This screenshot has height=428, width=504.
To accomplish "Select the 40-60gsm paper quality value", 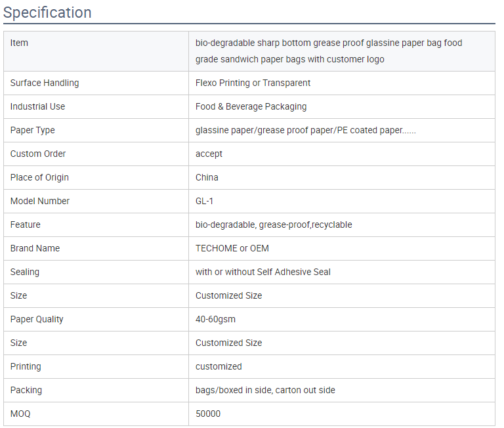I will (215, 319).
